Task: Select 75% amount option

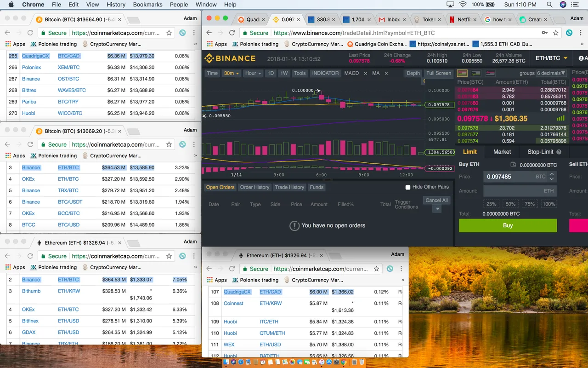Action: tap(530, 204)
